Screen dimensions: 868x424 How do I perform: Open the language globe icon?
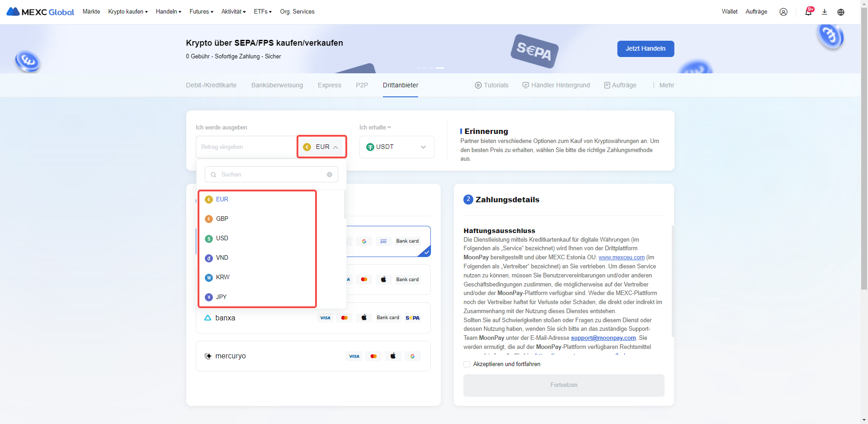click(840, 12)
